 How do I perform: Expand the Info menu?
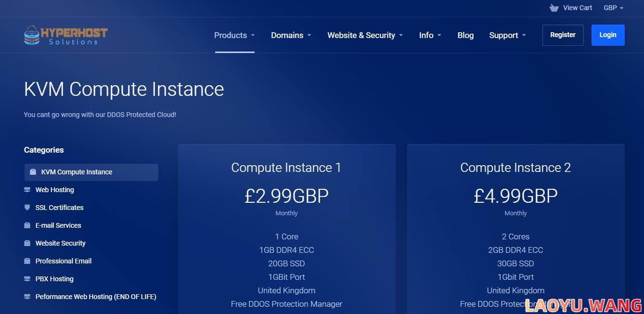tap(430, 35)
